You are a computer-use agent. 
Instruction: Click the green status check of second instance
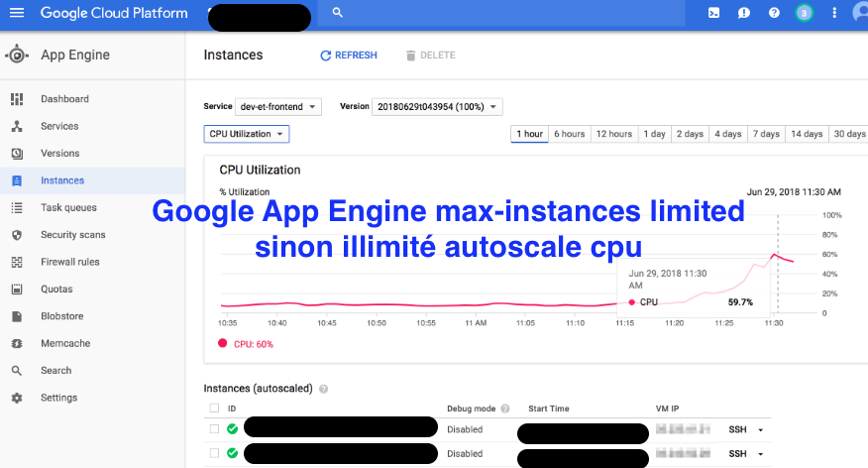point(233,453)
